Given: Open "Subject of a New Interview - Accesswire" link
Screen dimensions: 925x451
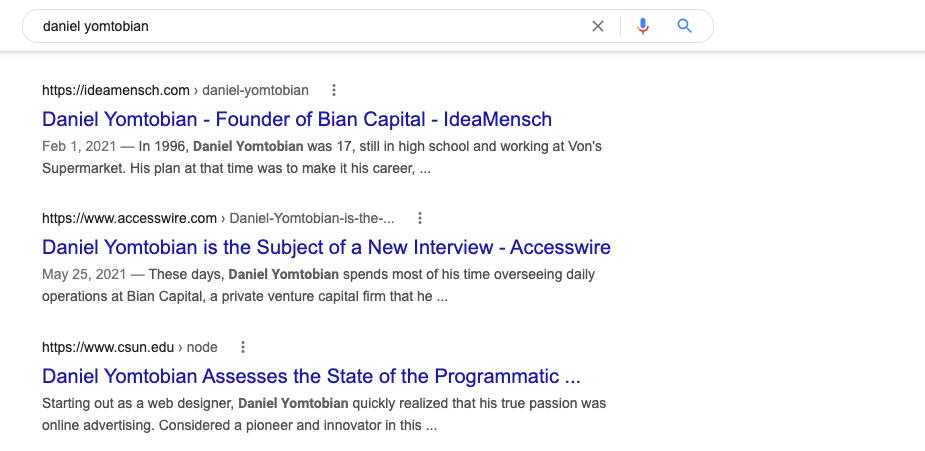Looking at the screenshot, I should click(x=326, y=247).
